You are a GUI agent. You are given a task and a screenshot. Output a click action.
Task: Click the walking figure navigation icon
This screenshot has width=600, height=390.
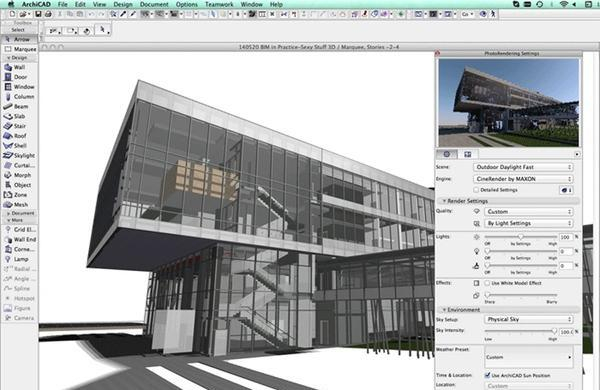(493, 14)
